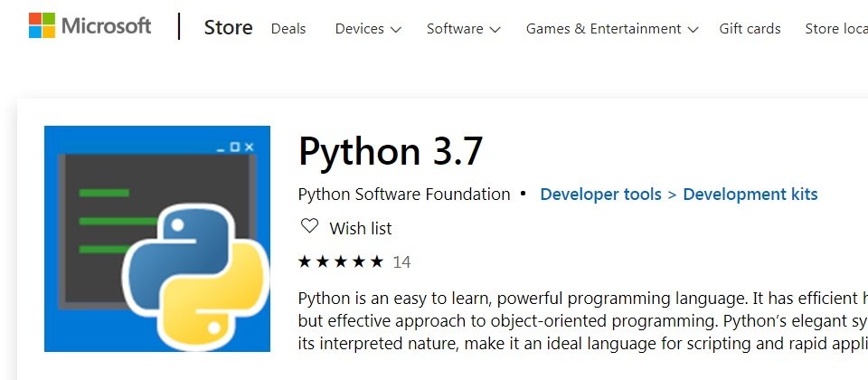This screenshot has height=380, width=868.
Task: Open the Deals menu item
Action: 288,29
